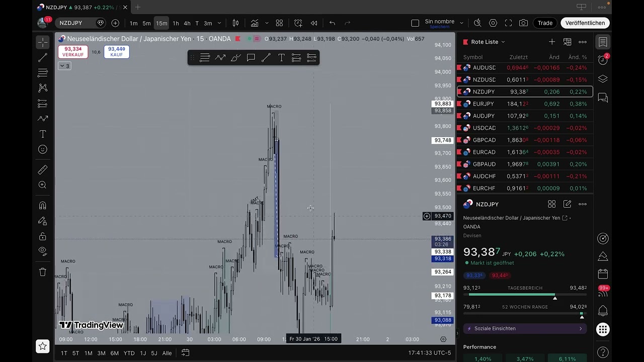Select the crosshair cursor tool
644x362 pixels.
(x=43, y=42)
